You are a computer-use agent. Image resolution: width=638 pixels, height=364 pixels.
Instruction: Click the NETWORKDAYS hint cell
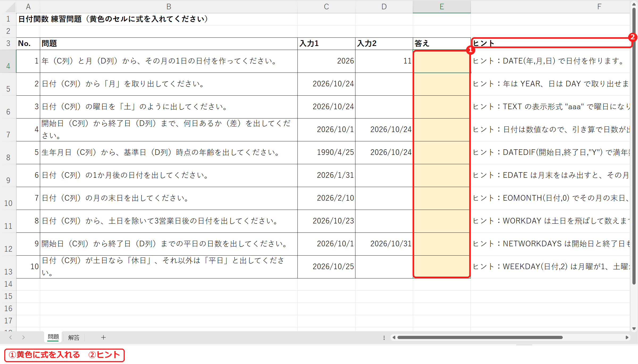tap(550, 244)
